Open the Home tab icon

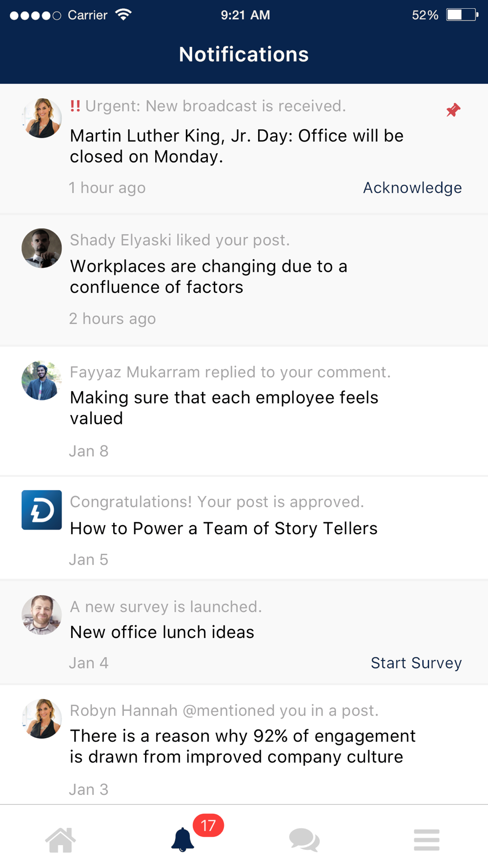pos(61,840)
